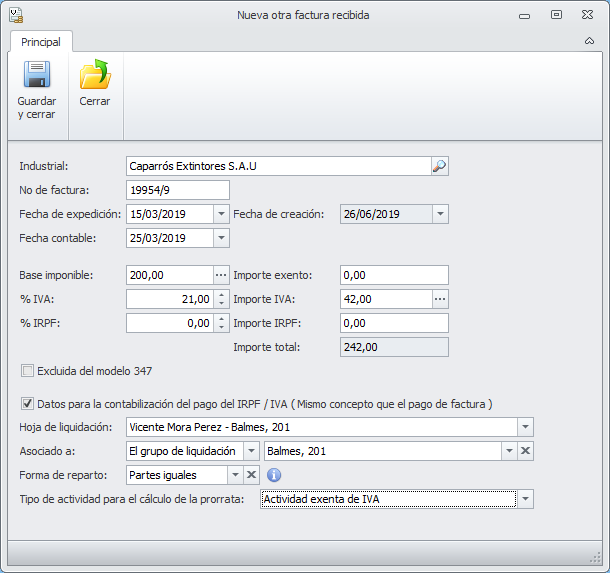Screen dimensions: 610x573
Task: Click the Industrial search magnifier icon
Action: (x=440, y=166)
